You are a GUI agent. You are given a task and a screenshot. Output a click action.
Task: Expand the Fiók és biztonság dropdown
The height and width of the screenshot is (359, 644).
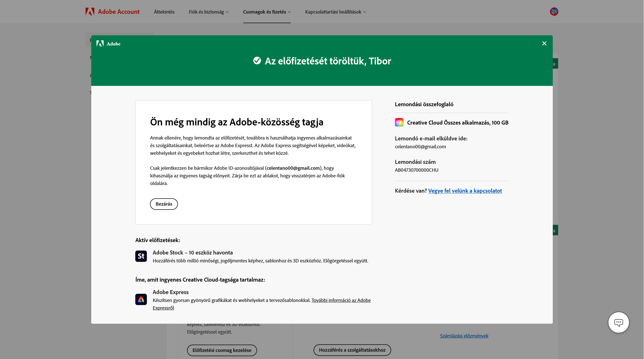[x=209, y=12]
